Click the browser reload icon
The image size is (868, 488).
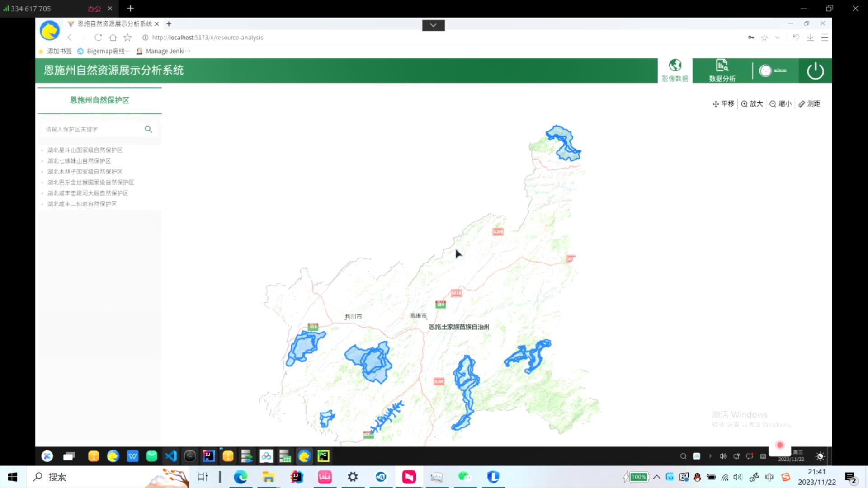click(x=98, y=38)
